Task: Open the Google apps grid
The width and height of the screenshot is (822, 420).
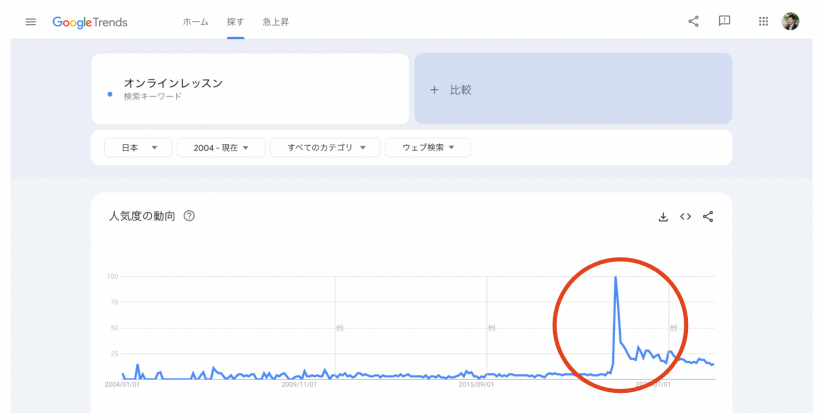Action: pyautogui.click(x=763, y=21)
